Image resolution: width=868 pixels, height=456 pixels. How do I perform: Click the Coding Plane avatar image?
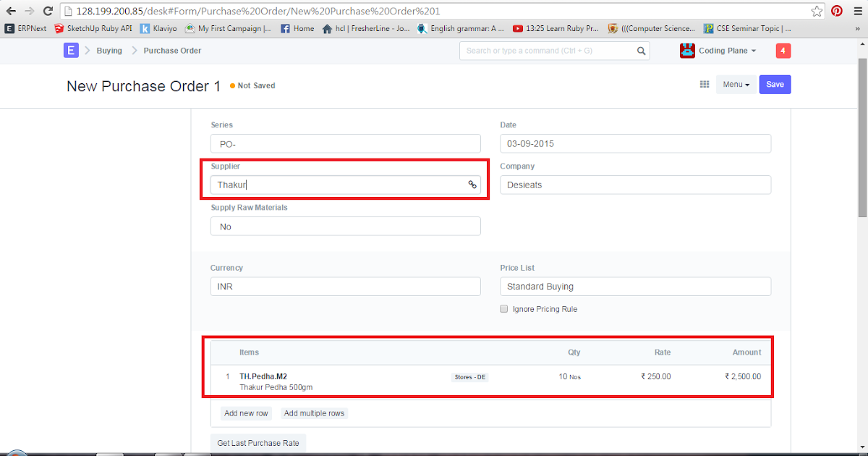click(x=686, y=51)
